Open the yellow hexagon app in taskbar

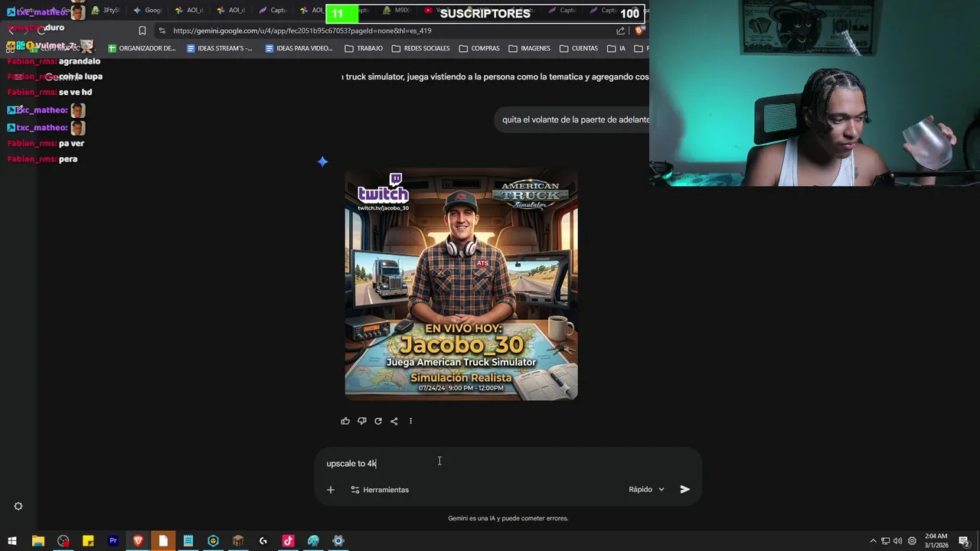[213, 541]
